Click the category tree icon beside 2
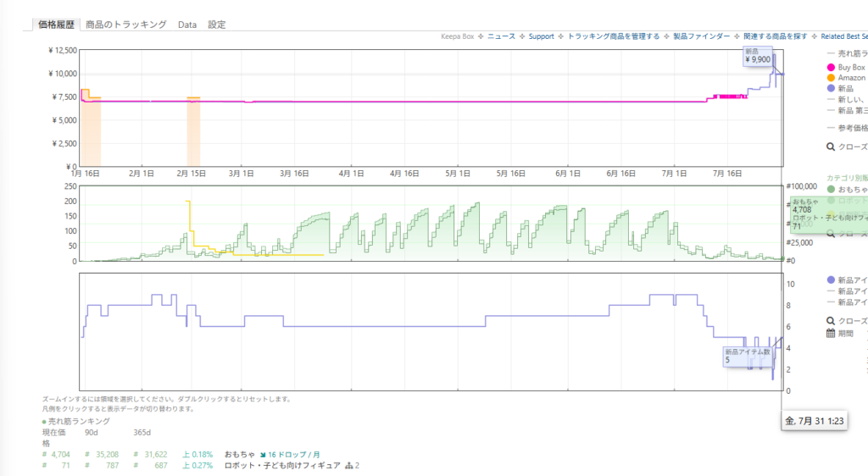The image size is (868, 476). [348, 466]
